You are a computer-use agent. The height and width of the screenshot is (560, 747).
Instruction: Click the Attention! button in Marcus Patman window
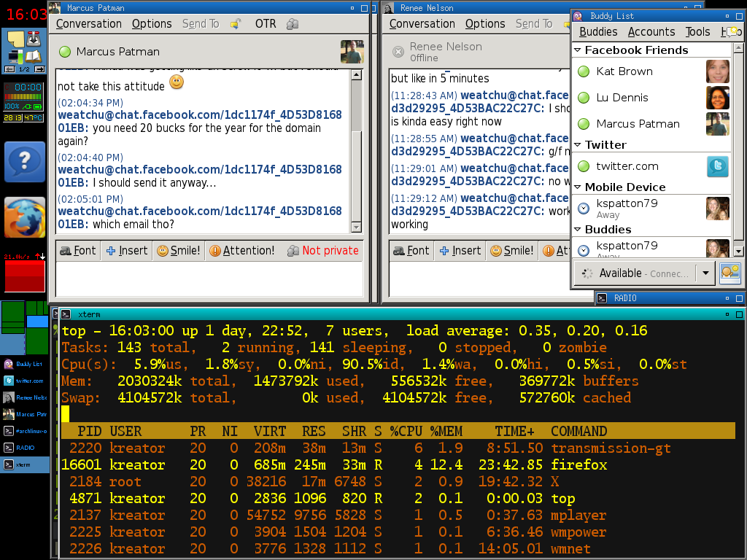242,251
